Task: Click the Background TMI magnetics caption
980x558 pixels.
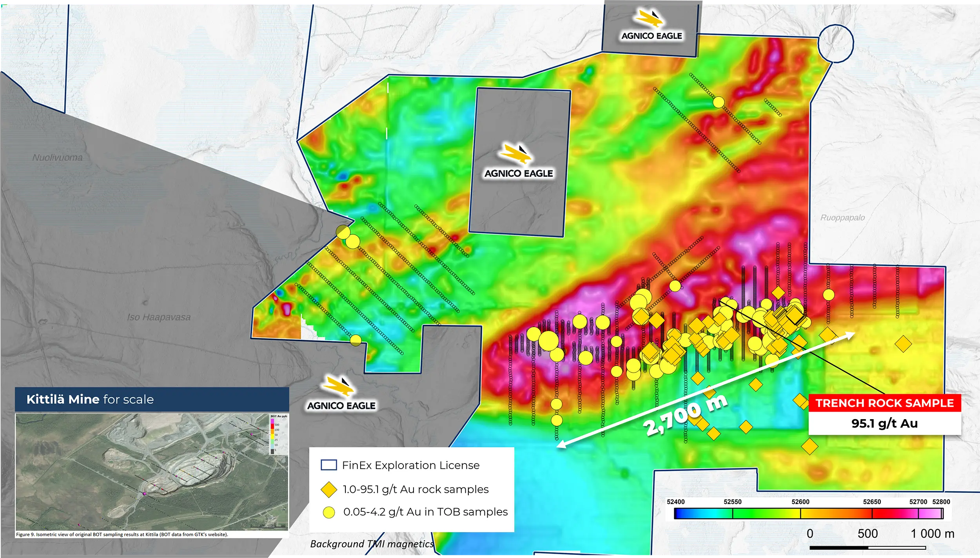Action: [x=372, y=544]
